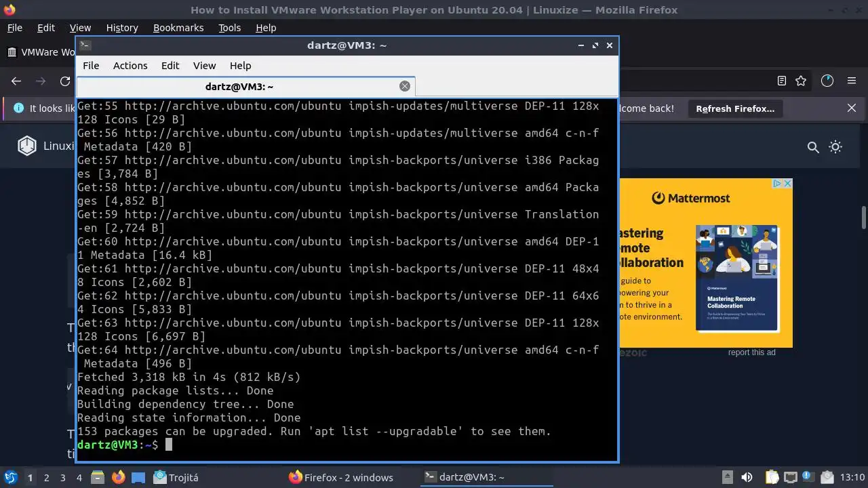Open the terminal View menu

(x=204, y=66)
